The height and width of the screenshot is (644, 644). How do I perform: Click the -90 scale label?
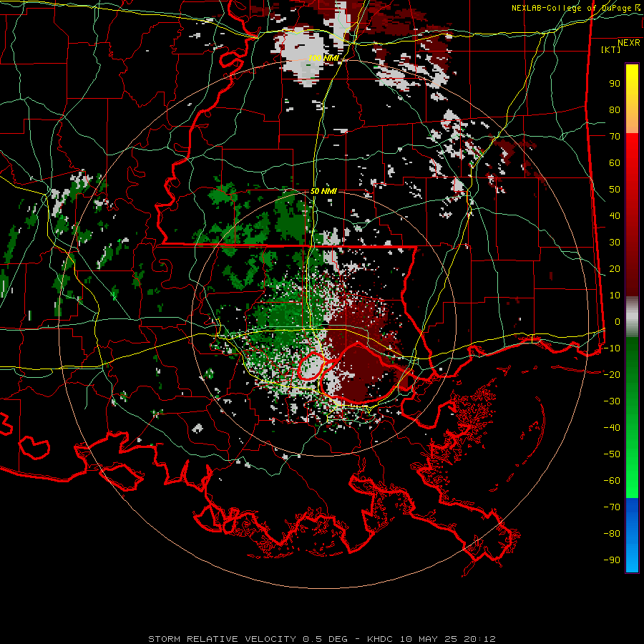(612, 560)
